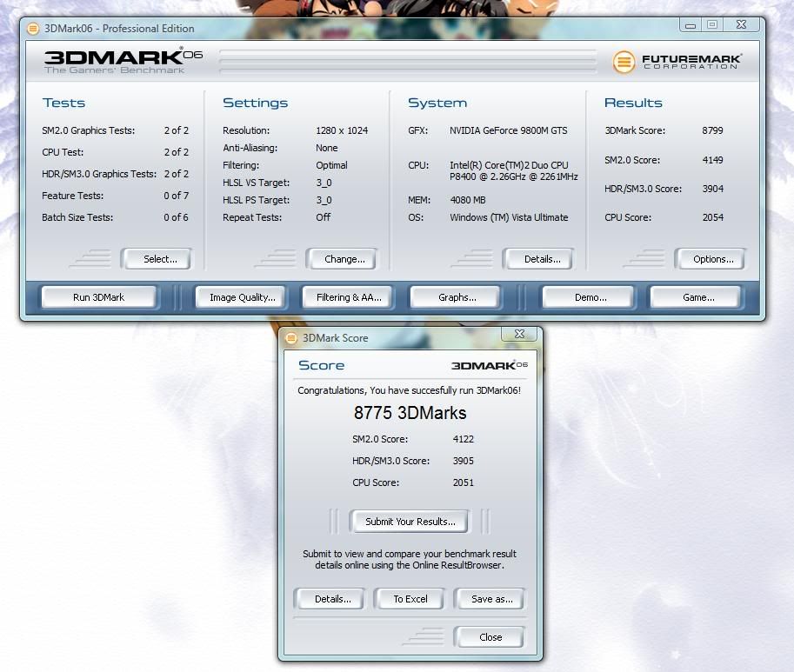
Task: Click the "0 of 7" Feature Tests value
Action: click(176, 196)
